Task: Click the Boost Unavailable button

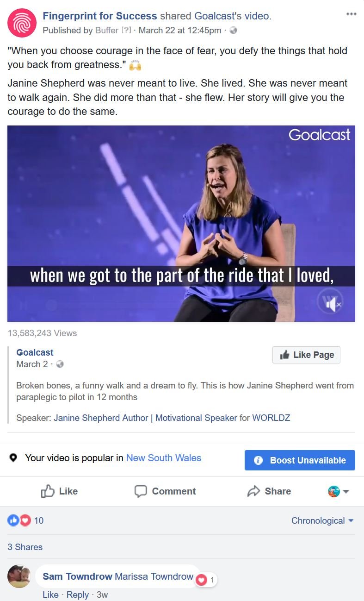Action: [300, 460]
